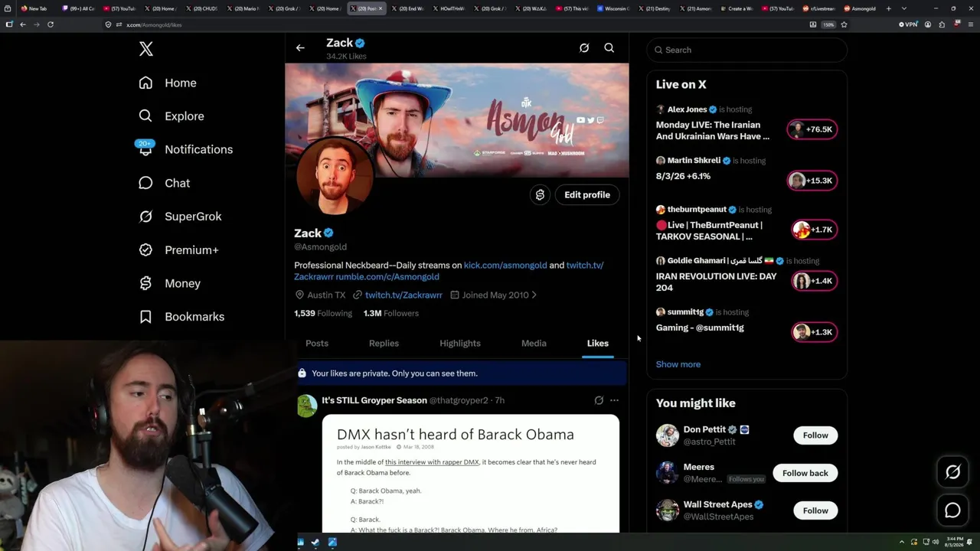Bookmark this page with the star icon
Viewport: 980px width, 551px height.
(x=844, y=24)
